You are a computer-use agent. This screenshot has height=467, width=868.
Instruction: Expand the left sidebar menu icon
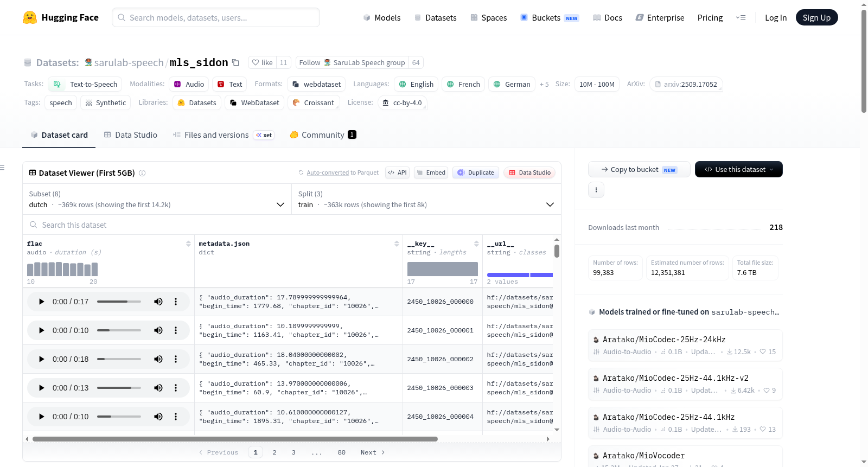click(x=2, y=168)
